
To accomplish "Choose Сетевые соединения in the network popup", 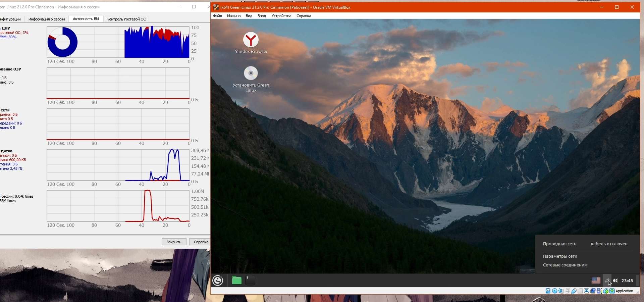I will 565,265.
